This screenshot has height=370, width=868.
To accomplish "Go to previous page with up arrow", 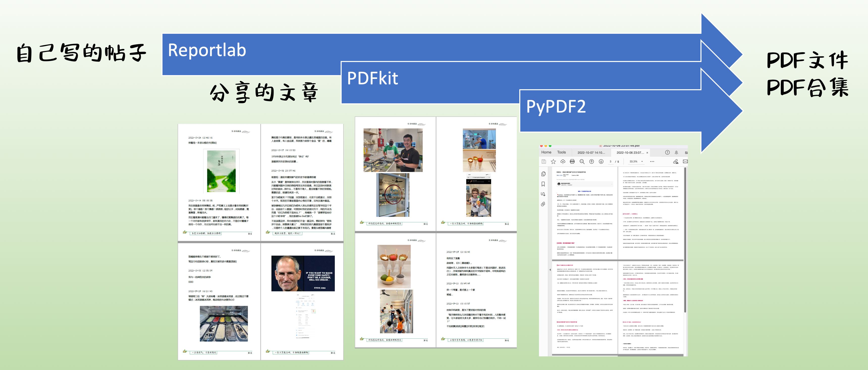I will pyautogui.click(x=591, y=162).
